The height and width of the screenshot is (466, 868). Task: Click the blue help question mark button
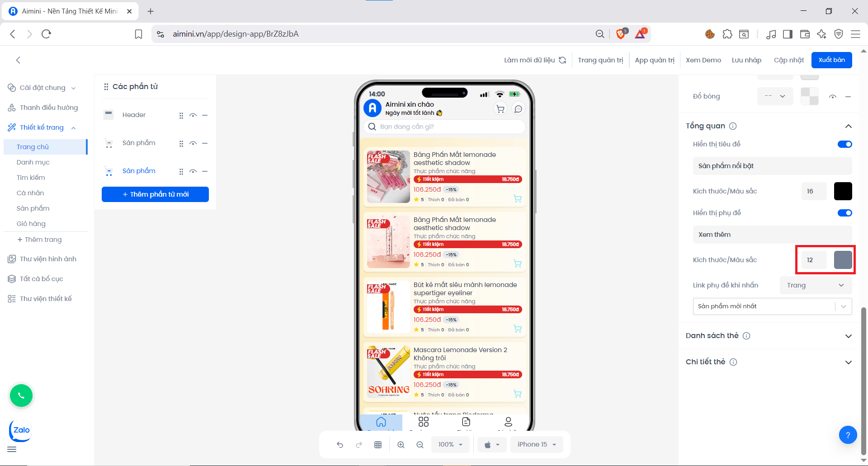(x=848, y=435)
